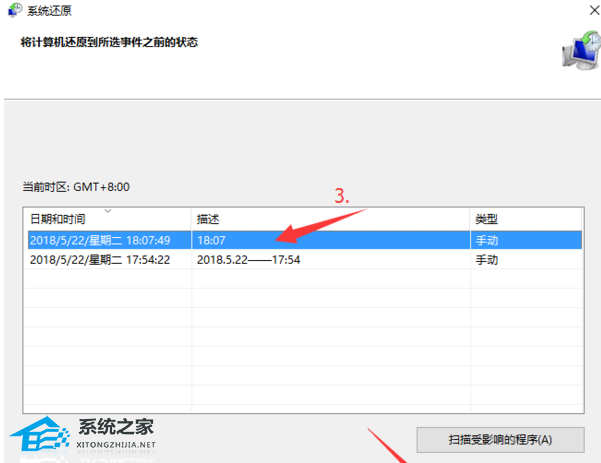Click description cell 18:07
Viewport: 601px width, 463px height.
coord(211,240)
